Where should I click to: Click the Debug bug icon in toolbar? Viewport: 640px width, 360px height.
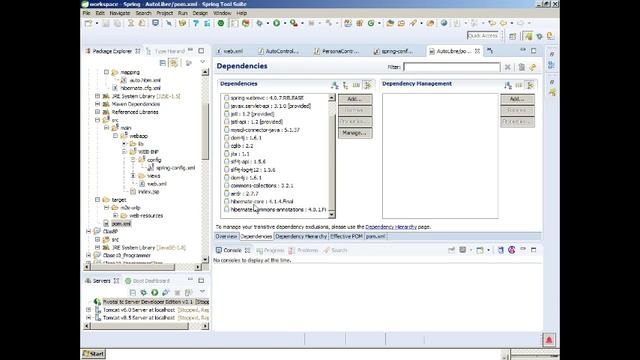259,23
